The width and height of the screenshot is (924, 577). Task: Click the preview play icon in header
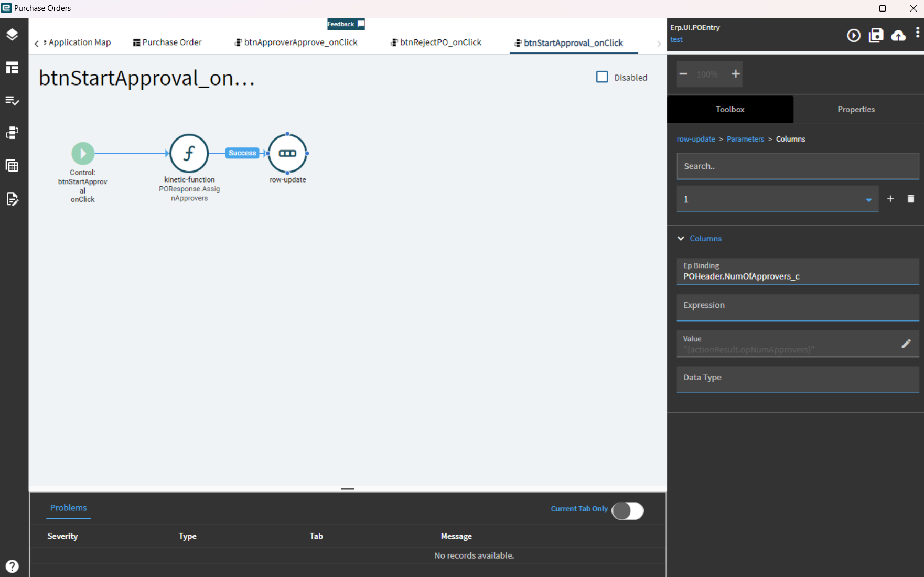click(x=854, y=35)
